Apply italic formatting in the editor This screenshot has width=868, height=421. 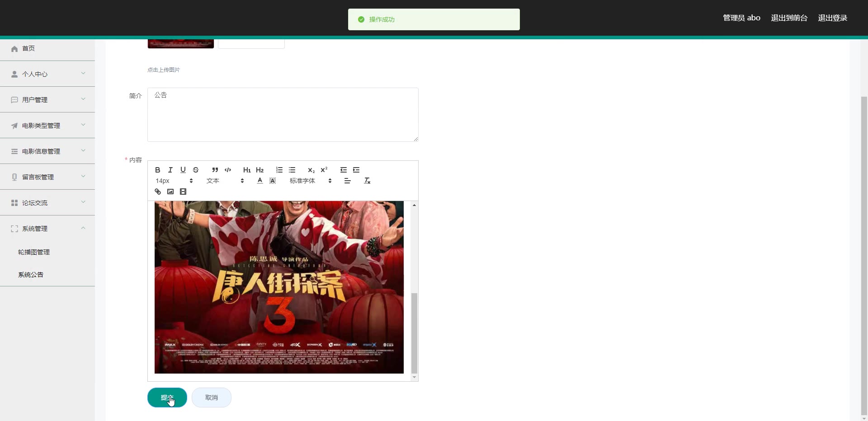click(x=170, y=170)
